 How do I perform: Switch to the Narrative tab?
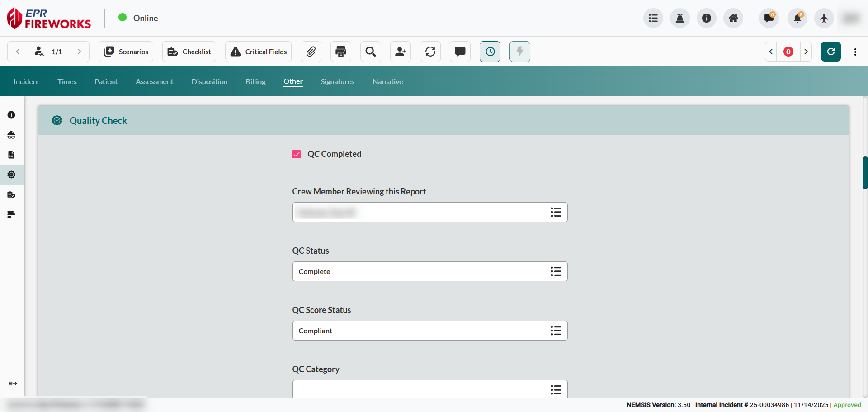[387, 81]
